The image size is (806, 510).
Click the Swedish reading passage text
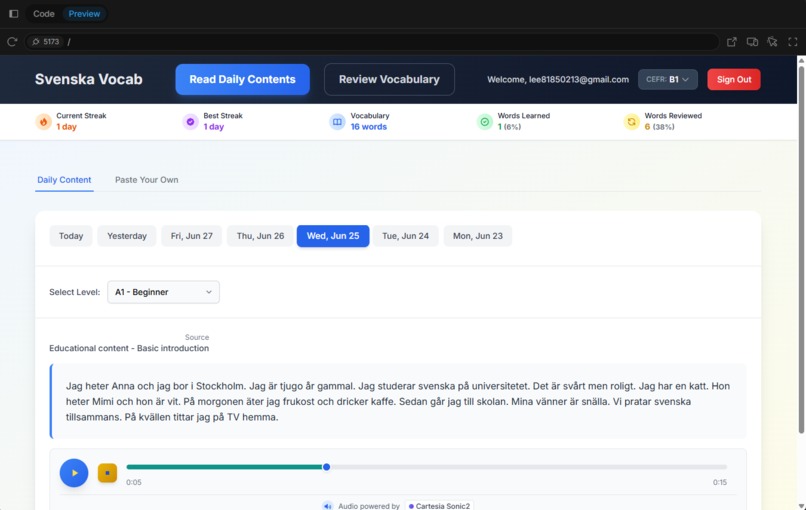pos(398,402)
